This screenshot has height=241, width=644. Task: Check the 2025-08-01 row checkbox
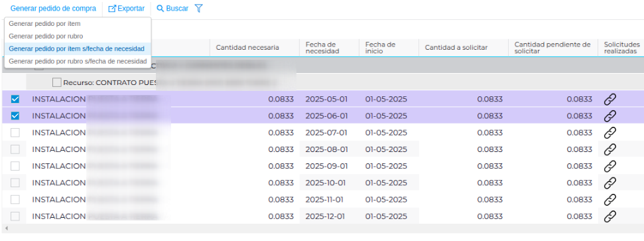15,149
